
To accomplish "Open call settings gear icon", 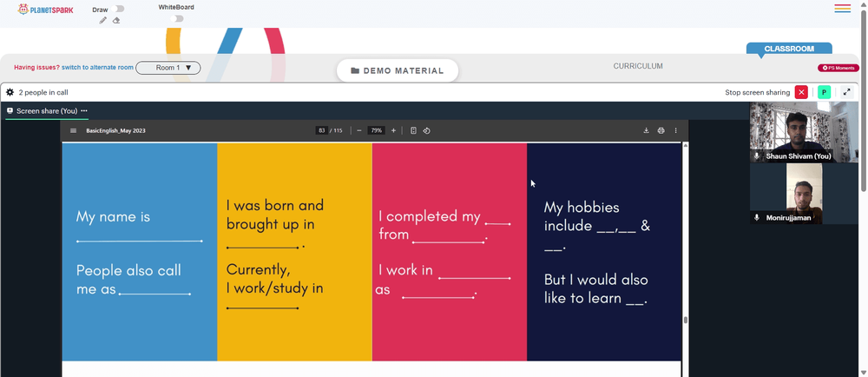I will [x=10, y=92].
